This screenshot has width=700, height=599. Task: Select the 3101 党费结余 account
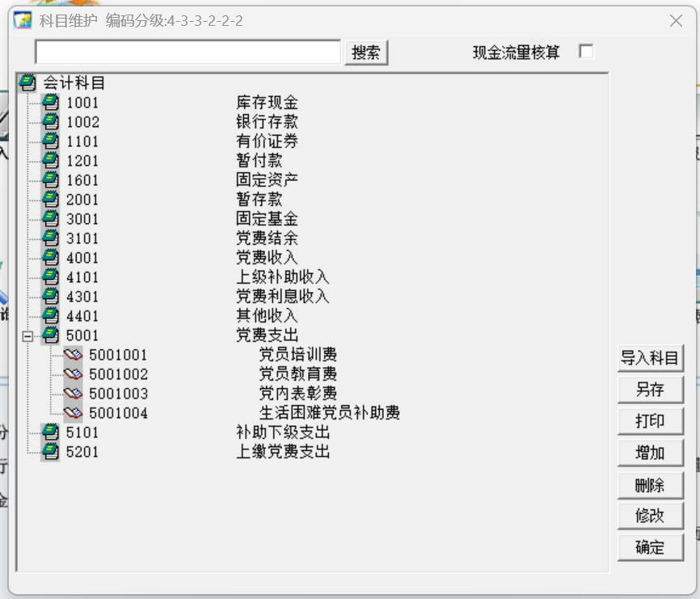tap(182, 238)
